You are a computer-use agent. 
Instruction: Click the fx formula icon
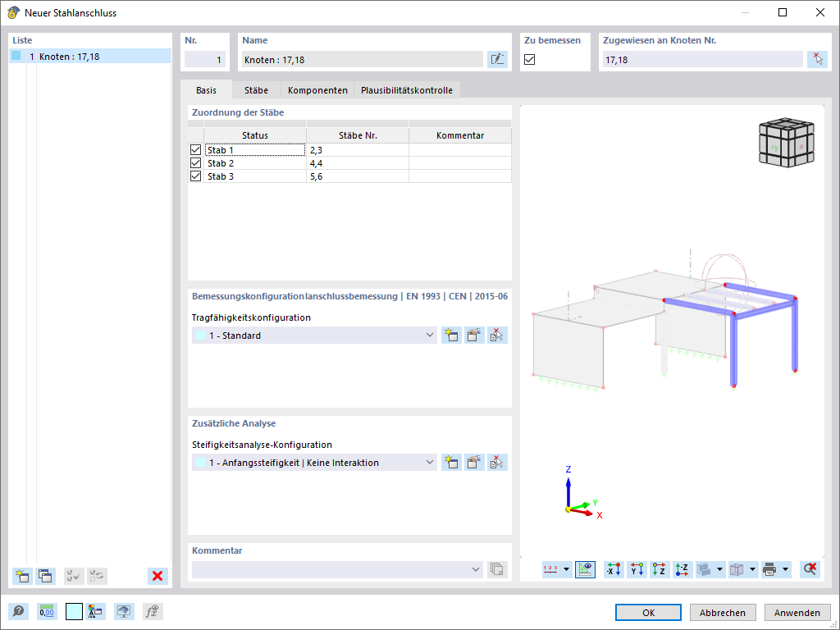coord(153,611)
